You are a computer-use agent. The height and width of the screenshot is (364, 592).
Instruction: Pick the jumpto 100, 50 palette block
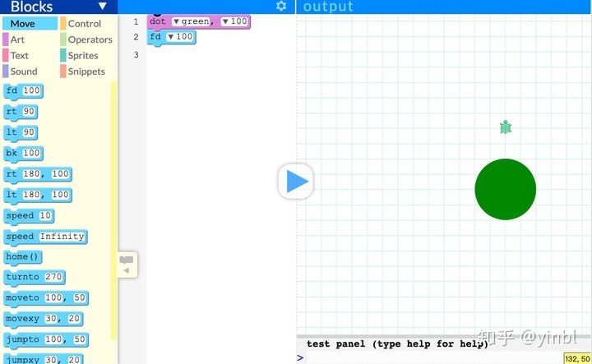[x=46, y=340]
